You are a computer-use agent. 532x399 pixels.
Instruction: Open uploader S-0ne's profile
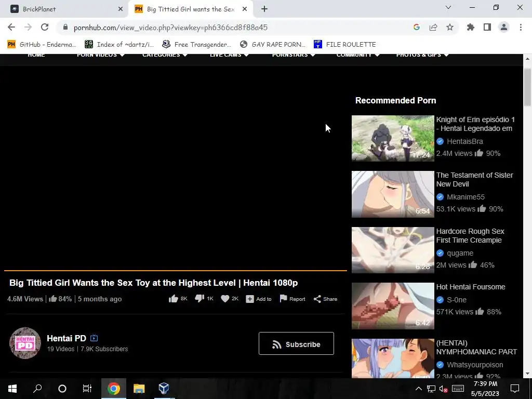click(456, 300)
